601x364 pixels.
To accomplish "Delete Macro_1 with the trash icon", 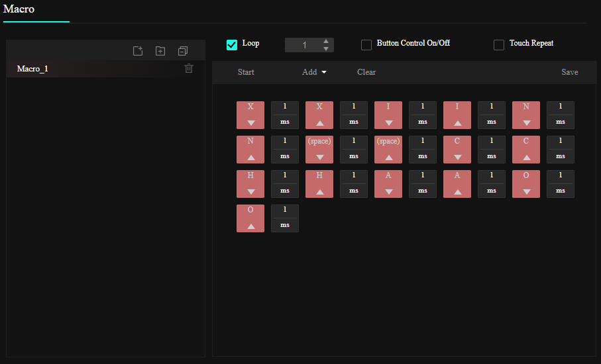I will (189, 68).
